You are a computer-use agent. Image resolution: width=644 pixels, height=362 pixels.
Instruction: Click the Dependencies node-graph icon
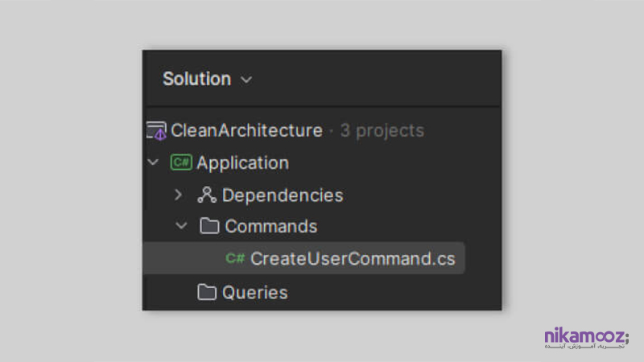207,195
